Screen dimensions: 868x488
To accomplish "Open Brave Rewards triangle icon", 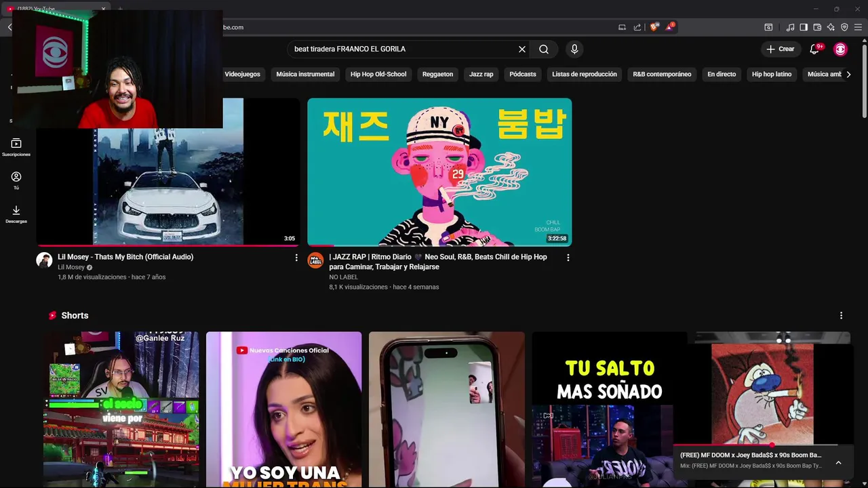I will [670, 27].
